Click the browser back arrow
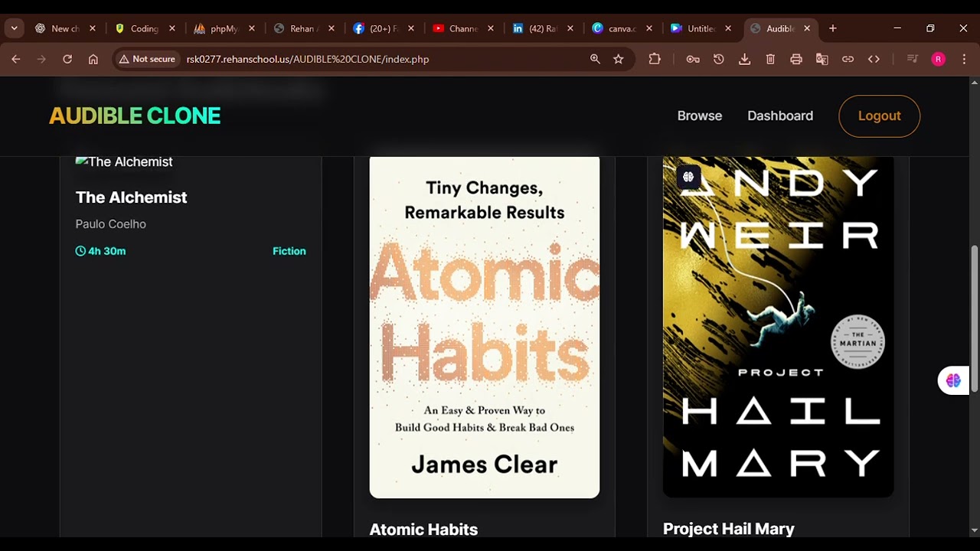980x551 pixels. pos(16,59)
